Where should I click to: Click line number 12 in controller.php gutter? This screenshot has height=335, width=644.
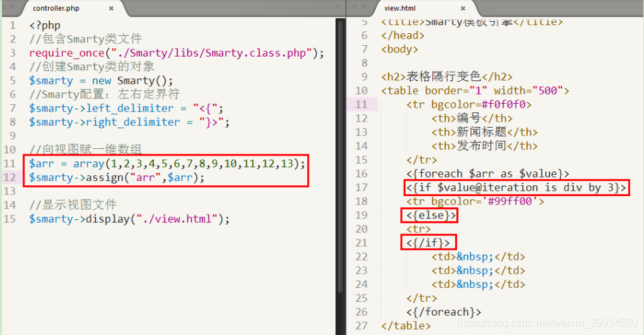pyautogui.click(x=9, y=177)
